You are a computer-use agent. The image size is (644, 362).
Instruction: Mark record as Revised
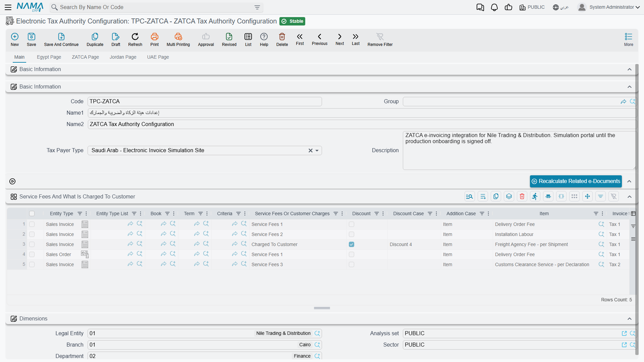click(x=229, y=39)
